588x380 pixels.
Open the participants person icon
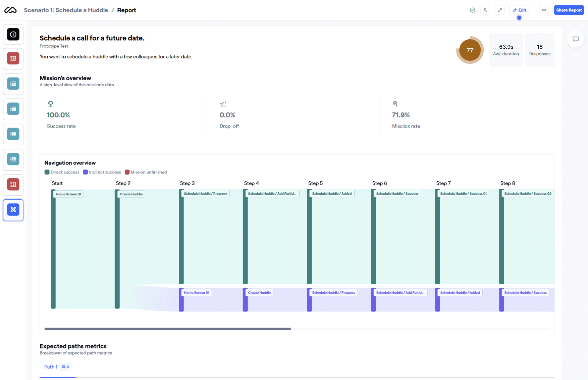point(485,10)
